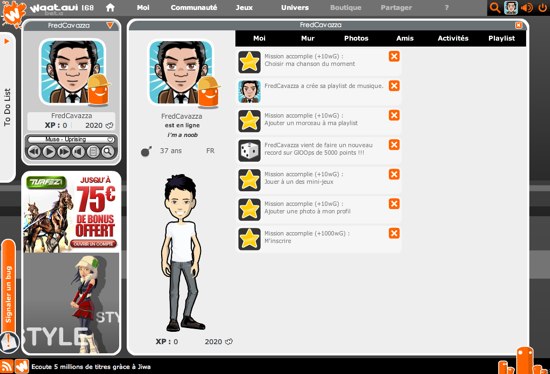
Task: Click the dice icon beside GlOOps record
Action: point(249,151)
